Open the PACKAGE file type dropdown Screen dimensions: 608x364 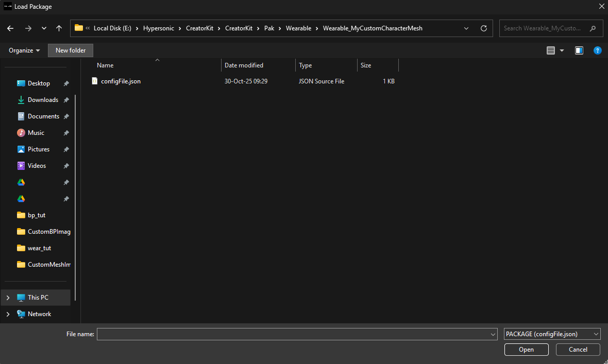coord(552,334)
